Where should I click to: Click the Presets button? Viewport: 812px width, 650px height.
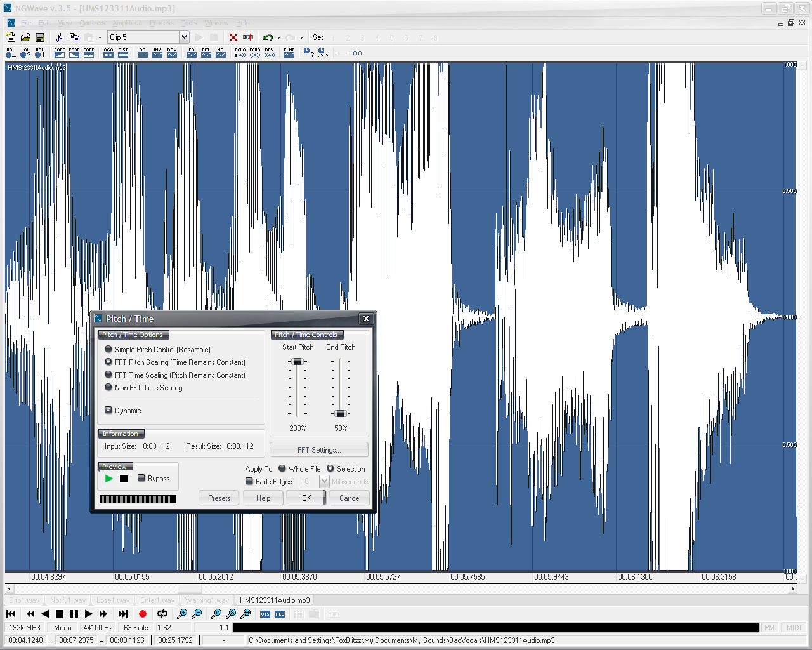pyautogui.click(x=219, y=498)
